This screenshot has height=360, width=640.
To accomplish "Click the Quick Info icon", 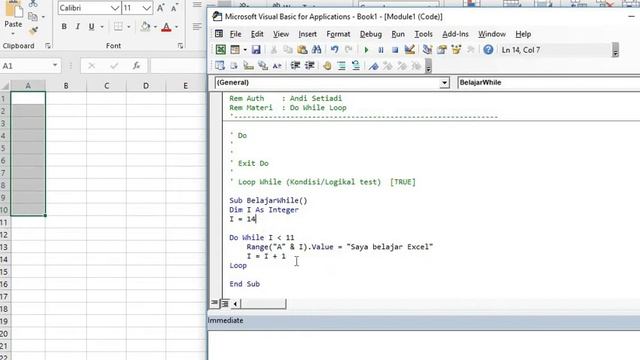I will click(x=248, y=66).
